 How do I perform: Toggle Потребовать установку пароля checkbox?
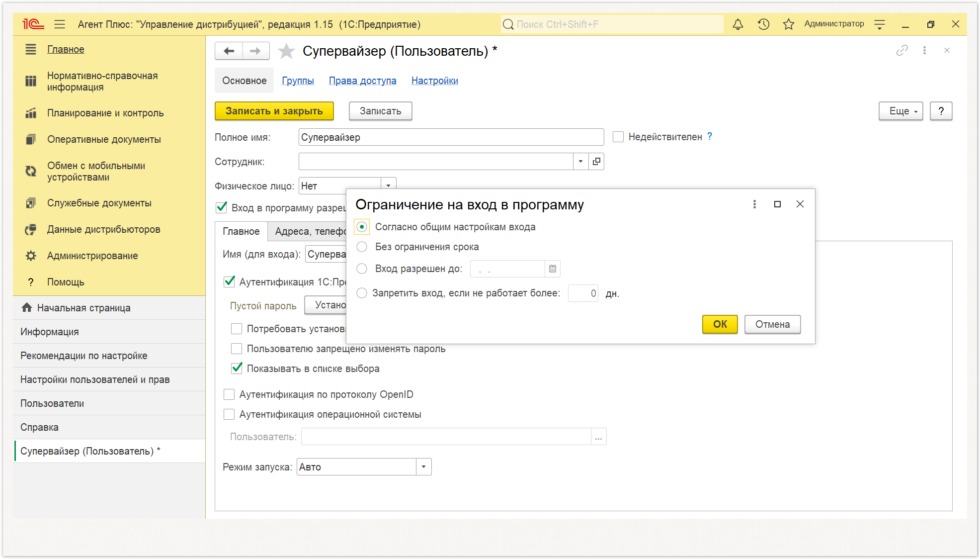pyautogui.click(x=237, y=329)
